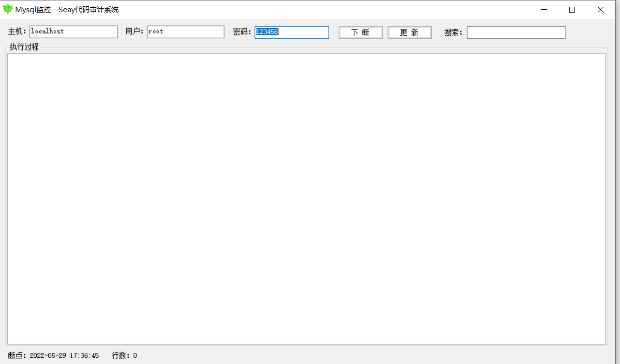This screenshot has width=620, height=364.
Task: Click the green Seay bug icon in title bar
Action: (x=8, y=9)
